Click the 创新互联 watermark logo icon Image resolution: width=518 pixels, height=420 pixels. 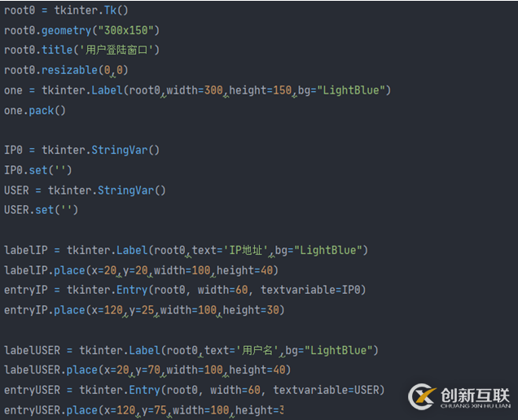(x=423, y=396)
